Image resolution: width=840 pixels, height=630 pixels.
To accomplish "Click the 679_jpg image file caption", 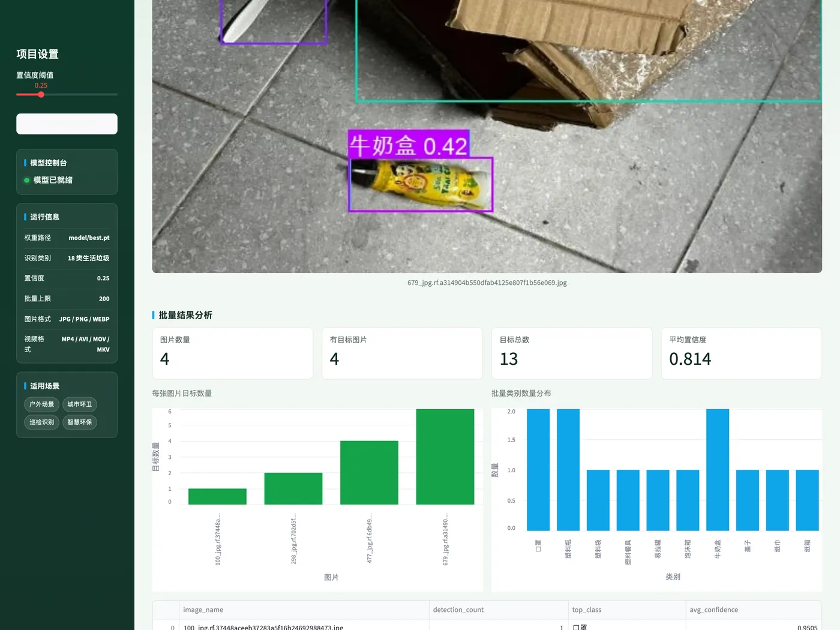I will coord(487,283).
